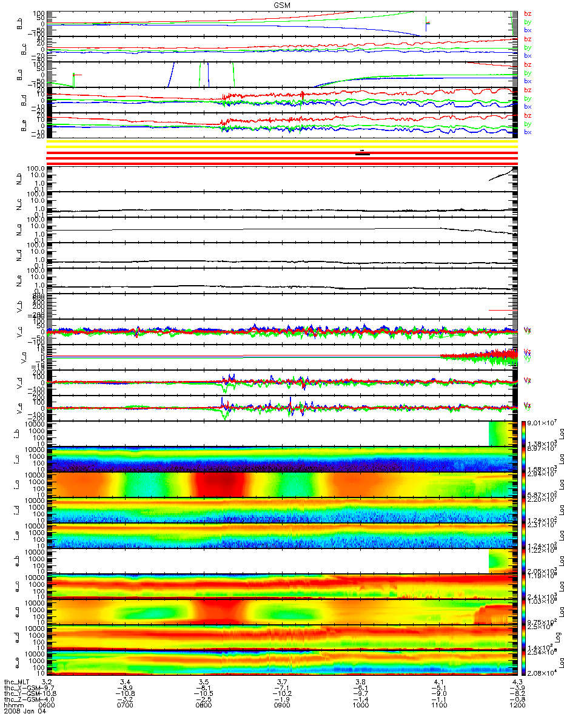Click the thc_Z-GSM row label
Image resolution: width=564 pixels, height=728 pixels.
pos(21,699)
